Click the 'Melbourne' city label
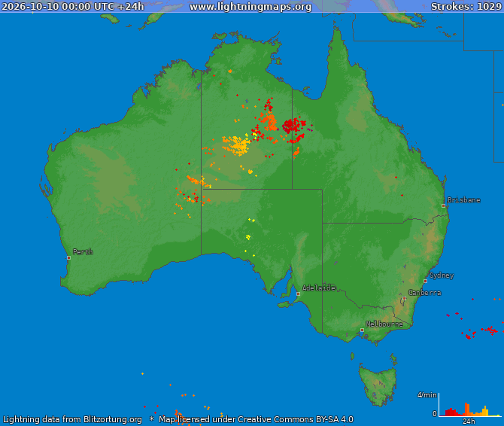 [x=384, y=324]
